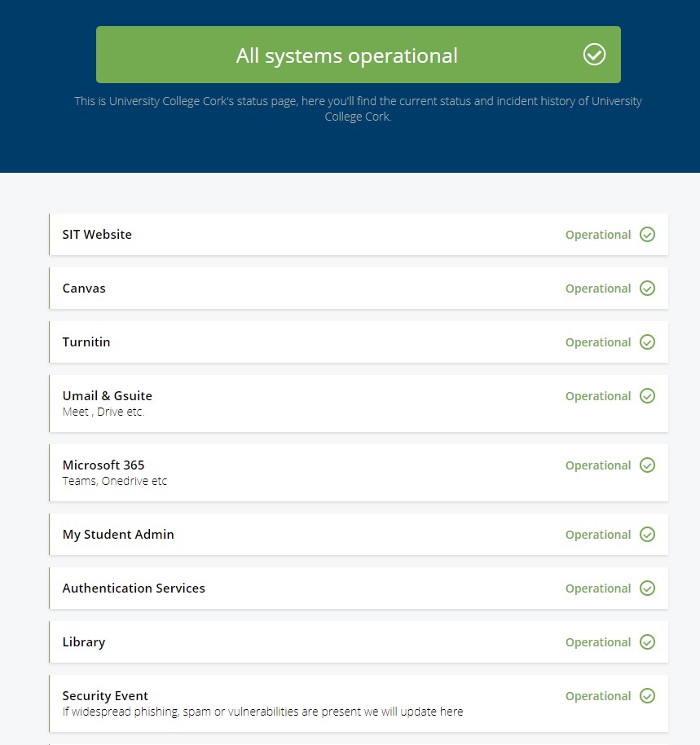The height and width of the screenshot is (745, 700).
Task: Click the Microsoft 365 component name
Action: point(103,465)
